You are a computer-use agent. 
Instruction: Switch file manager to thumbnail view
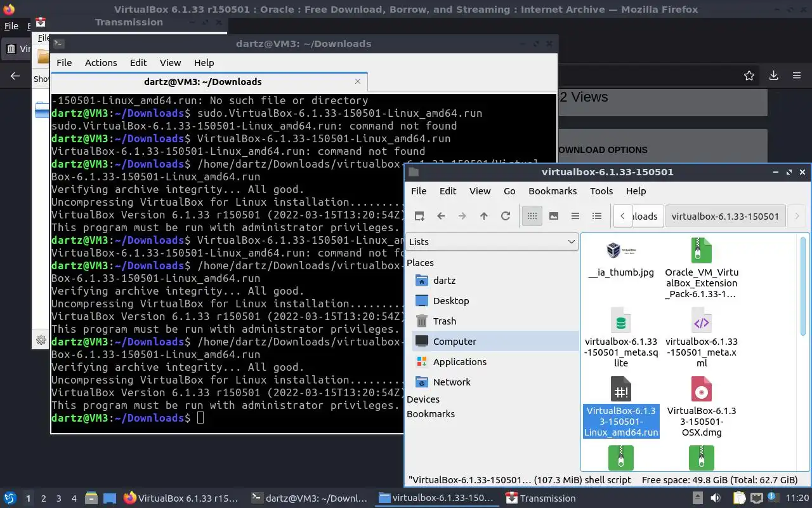pos(554,216)
